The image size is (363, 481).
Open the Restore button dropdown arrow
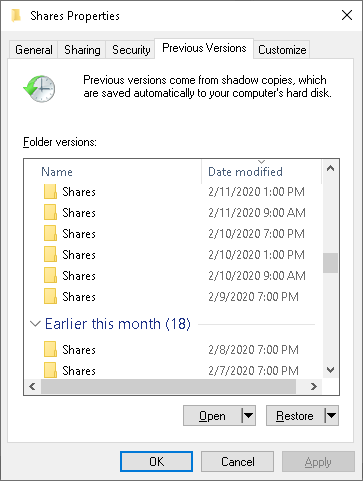(331, 416)
